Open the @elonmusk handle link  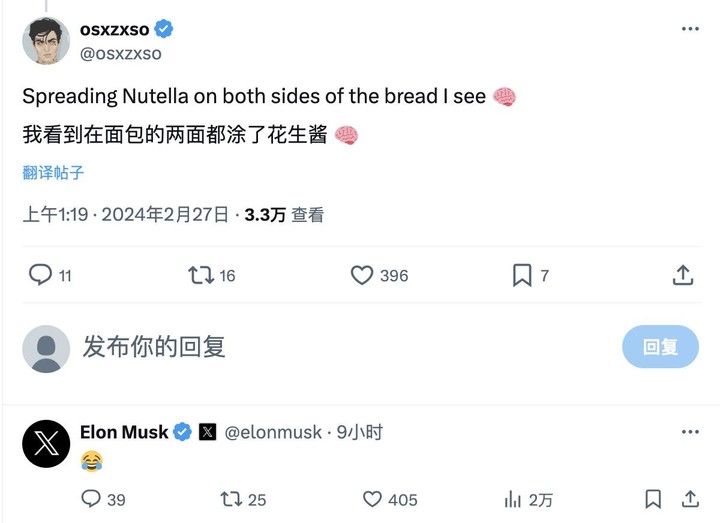(273, 432)
